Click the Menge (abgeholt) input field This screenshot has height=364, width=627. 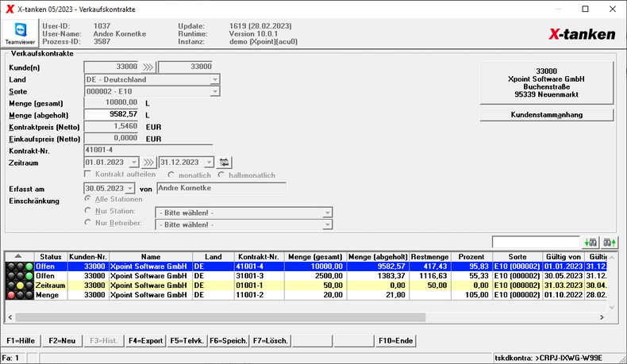[111, 115]
